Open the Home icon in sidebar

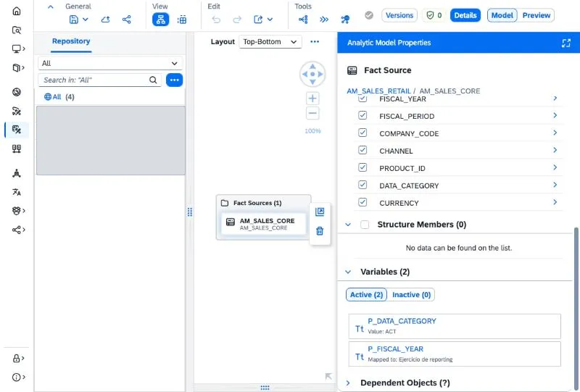(16, 11)
